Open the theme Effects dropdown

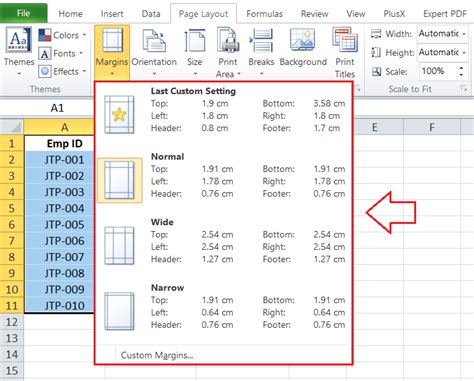(x=62, y=71)
